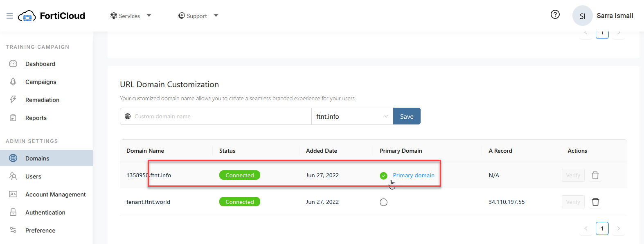
Task: Click the Sarra Ismail account name
Action: 615,16
